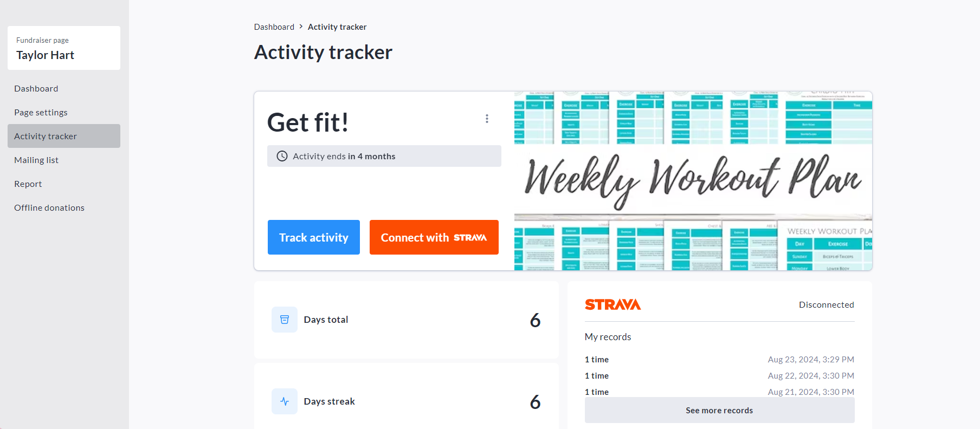
Task: Click the Disconnected Strava status text
Action: [x=826, y=304]
